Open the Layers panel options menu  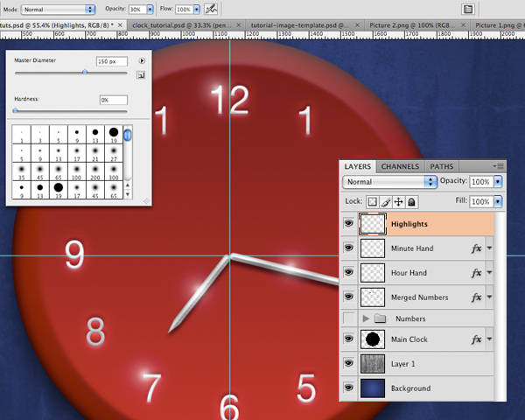point(499,165)
